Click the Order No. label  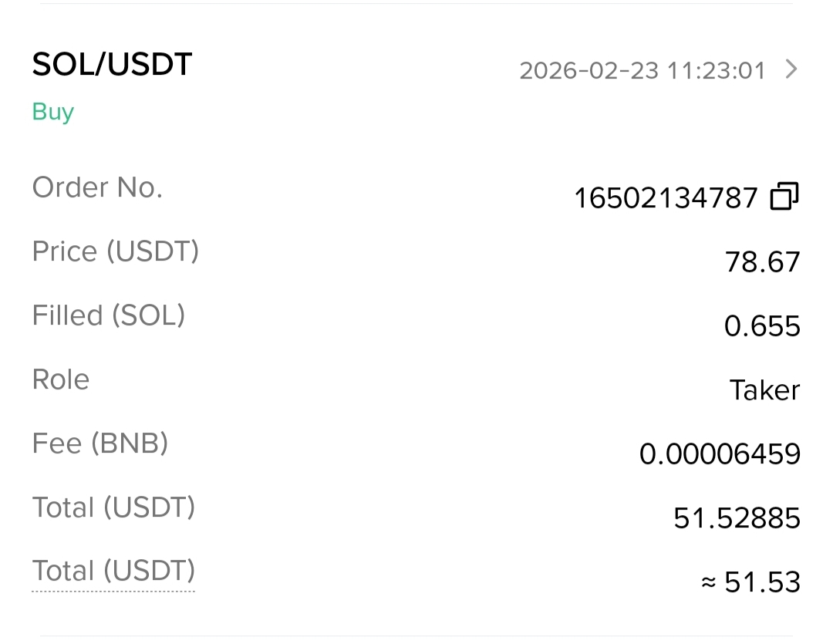(x=97, y=187)
